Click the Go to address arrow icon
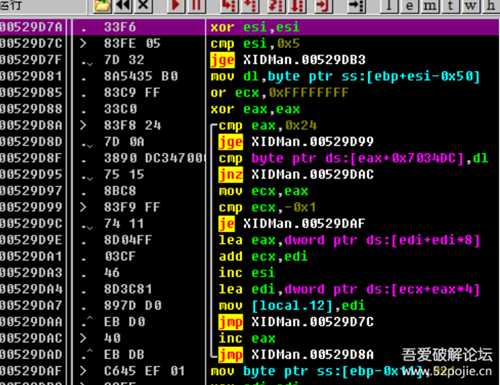The width and height of the screenshot is (500, 385). click(x=356, y=6)
